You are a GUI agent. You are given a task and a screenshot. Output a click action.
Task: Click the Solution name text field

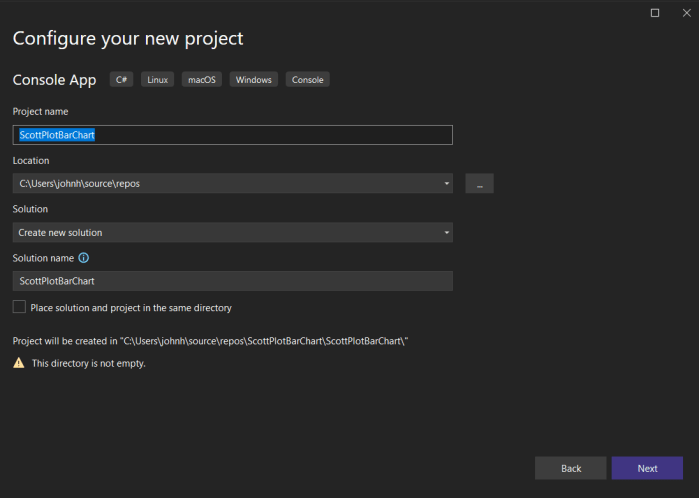(x=232, y=282)
